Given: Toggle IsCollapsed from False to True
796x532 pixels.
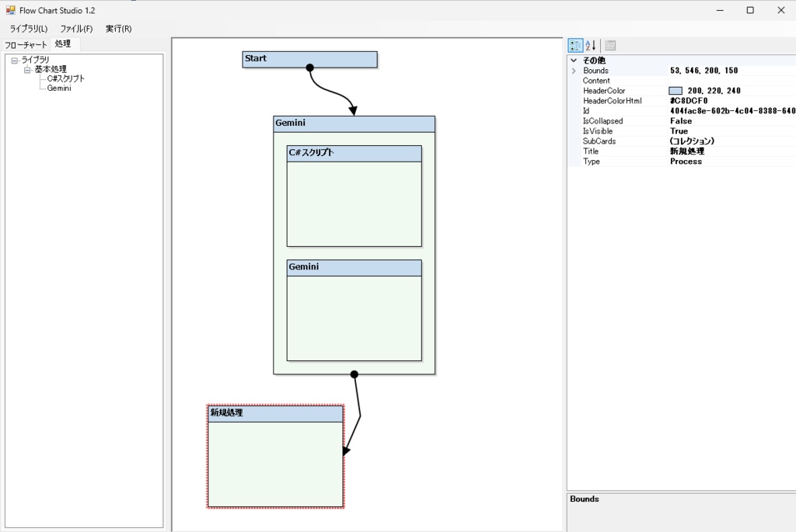Looking at the screenshot, I should (684, 120).
